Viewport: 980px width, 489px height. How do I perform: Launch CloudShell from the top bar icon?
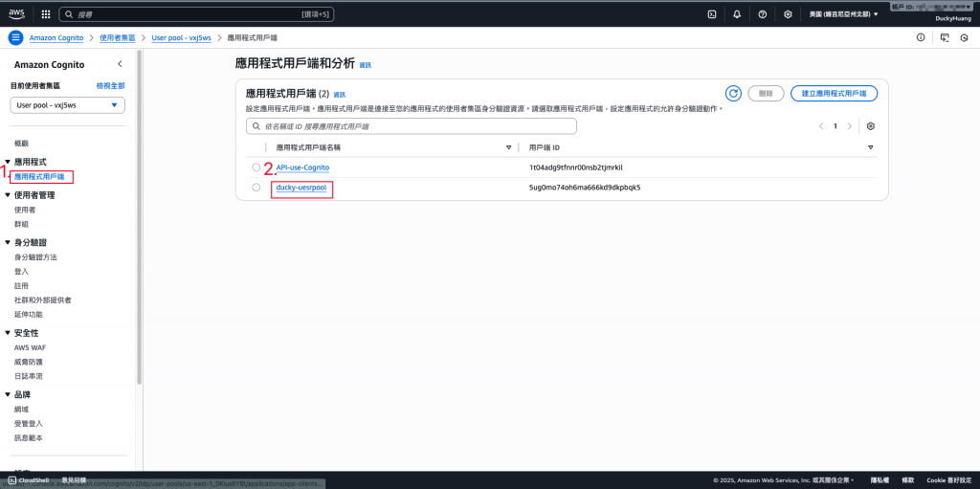(711, 13)
